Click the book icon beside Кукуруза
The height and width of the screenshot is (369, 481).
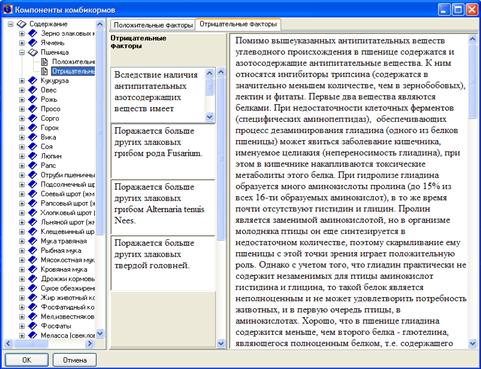[32, 80]
